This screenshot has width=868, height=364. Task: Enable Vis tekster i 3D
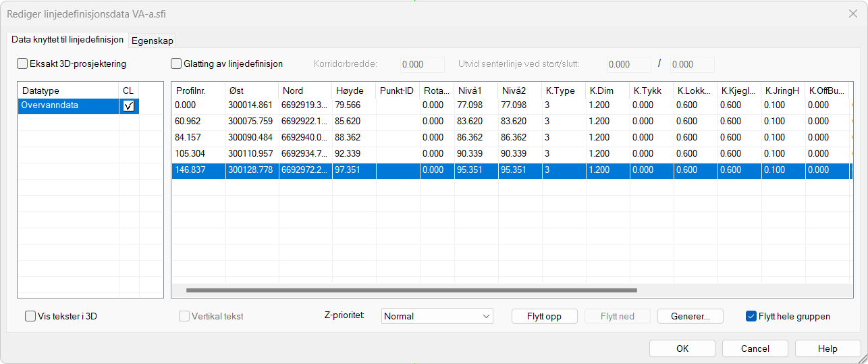(x=30, y=316)
